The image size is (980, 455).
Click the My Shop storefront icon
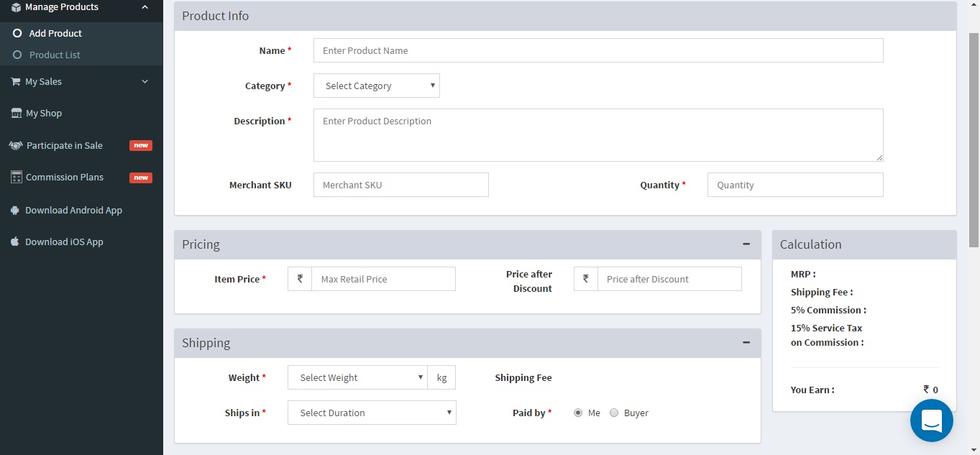pos(16,114)
